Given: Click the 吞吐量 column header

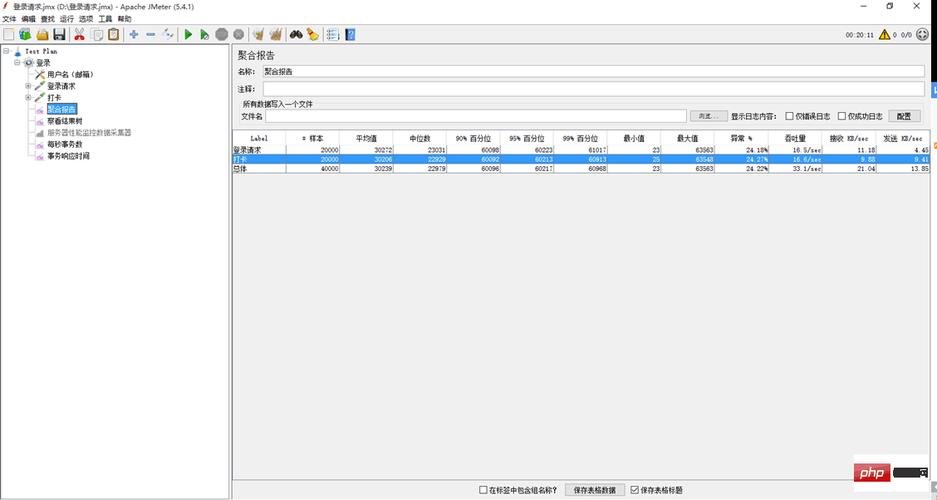Looking at the screenshot, I should (795, 138).
